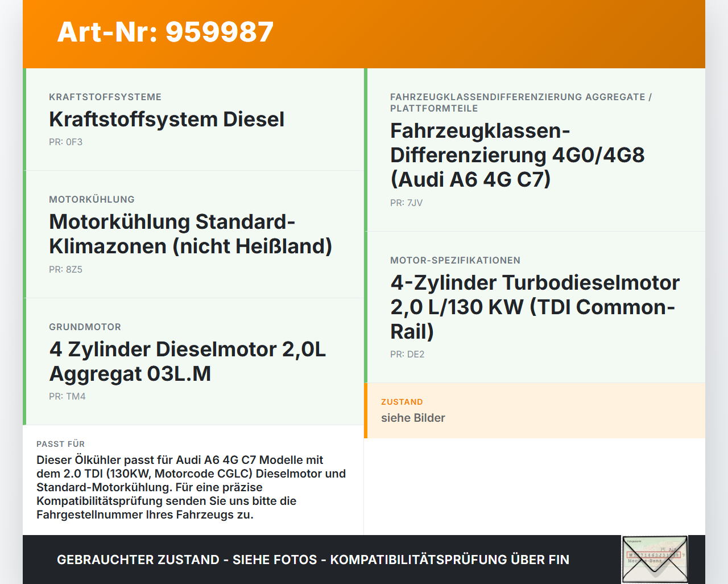Select the GEBRAUCHTER ZUSTAND footer bar
This screenshot has height=584, width=728.
(x=313, y=560)
